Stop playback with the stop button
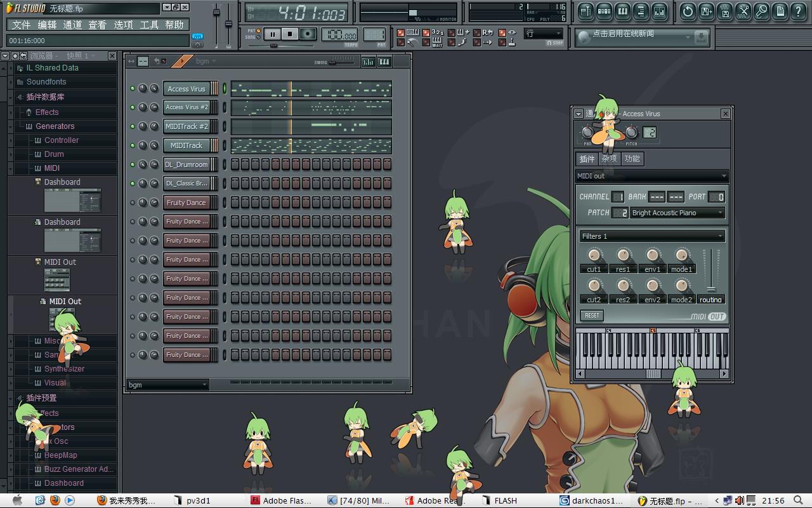Viewport: 812px width, 508px height. pyautogui.click(x=290, y=34)
